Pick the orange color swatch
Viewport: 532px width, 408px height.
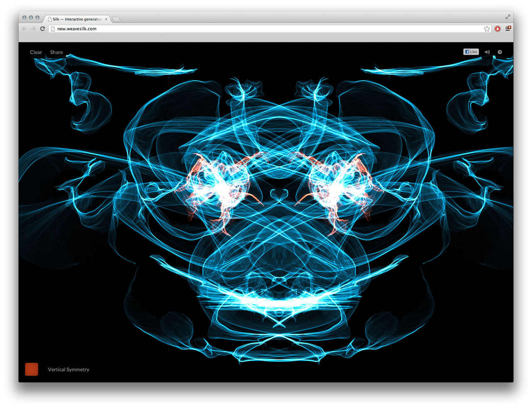tap(32, 369)
